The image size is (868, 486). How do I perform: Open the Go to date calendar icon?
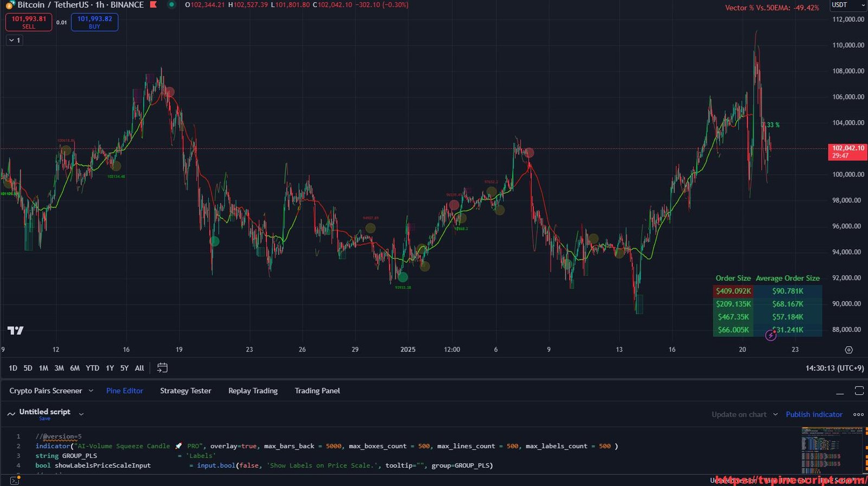(x=162, y=368)
